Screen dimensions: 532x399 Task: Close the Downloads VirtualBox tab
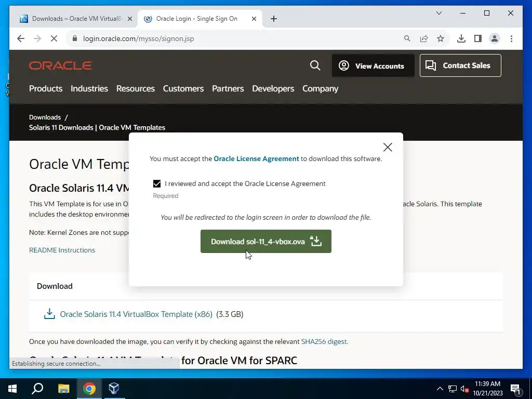coord(129,19)
